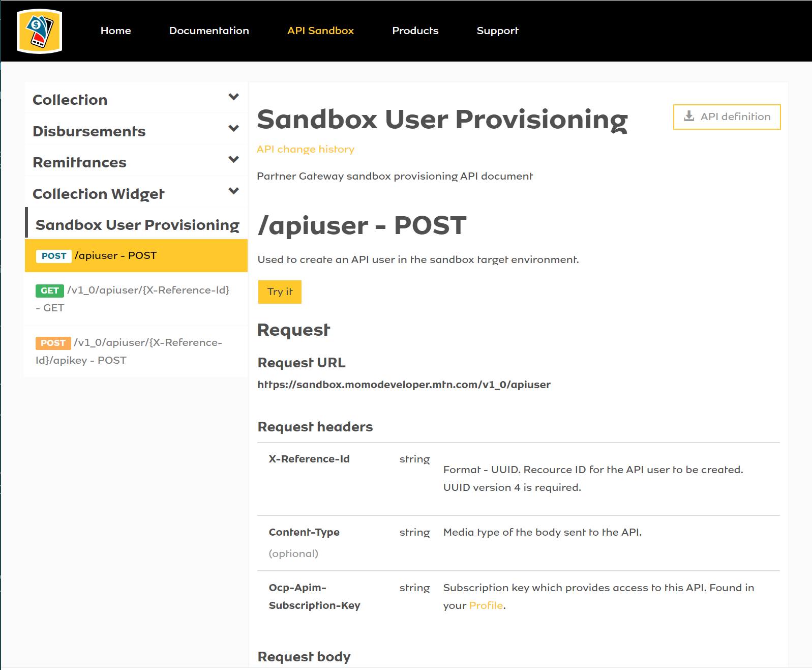Click 'Partner Gateway sandbox provisioning API document' text
812x670 pixels.
coord(395,176)
